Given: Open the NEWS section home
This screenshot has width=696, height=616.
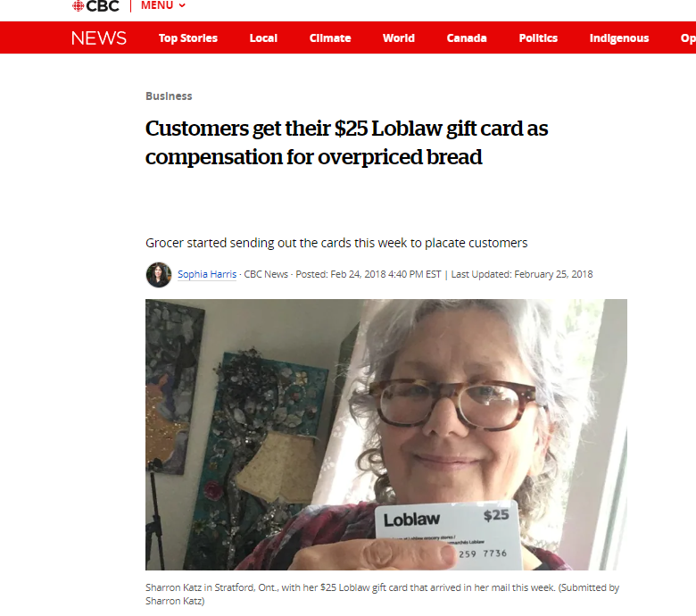Looking at the screenshot, I should tap(99, 38).
